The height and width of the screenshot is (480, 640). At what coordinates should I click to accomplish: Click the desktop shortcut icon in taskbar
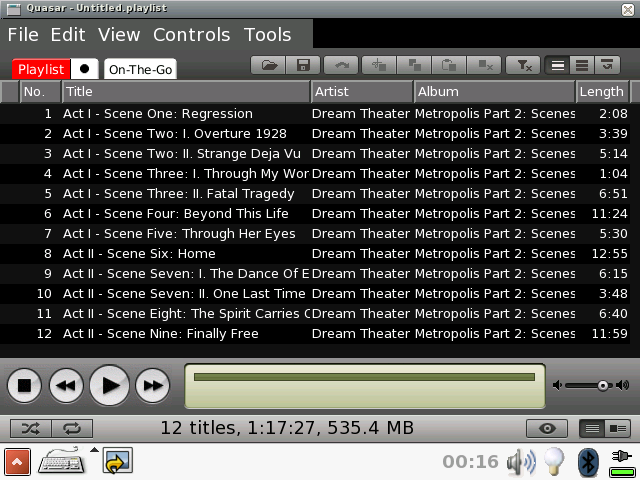(118, 460)
